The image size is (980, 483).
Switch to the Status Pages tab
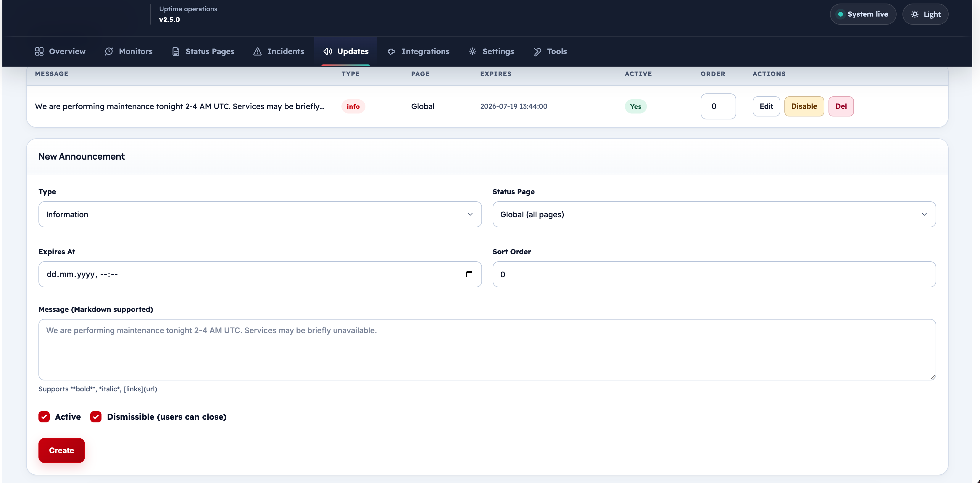[203, 51]
